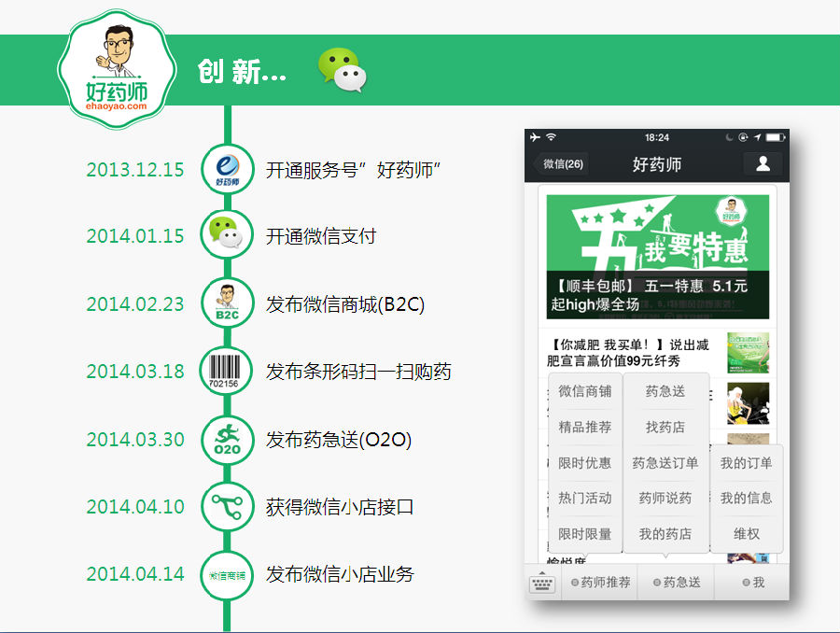This screenshot has width=840, height=633.
Task: Select 精品推荐 menu item
Action: click(x=585, y=428)
